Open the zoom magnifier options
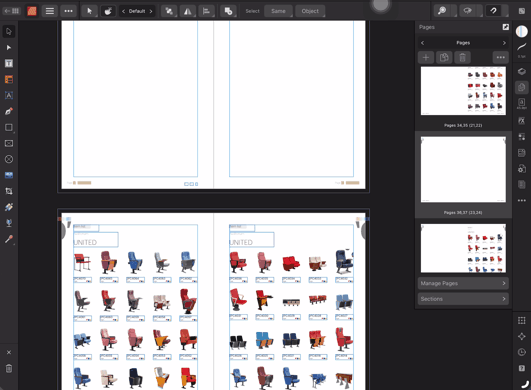This screenshot has width=531, height=390. click(442, 11)
